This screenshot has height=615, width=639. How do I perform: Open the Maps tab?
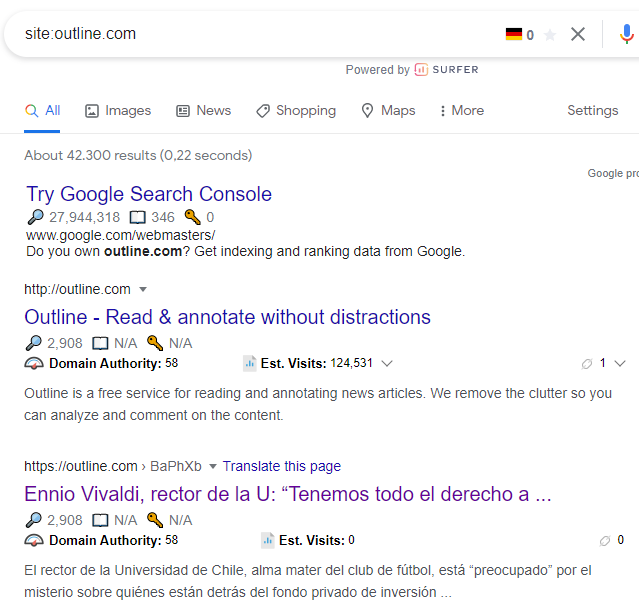(388, 110)
